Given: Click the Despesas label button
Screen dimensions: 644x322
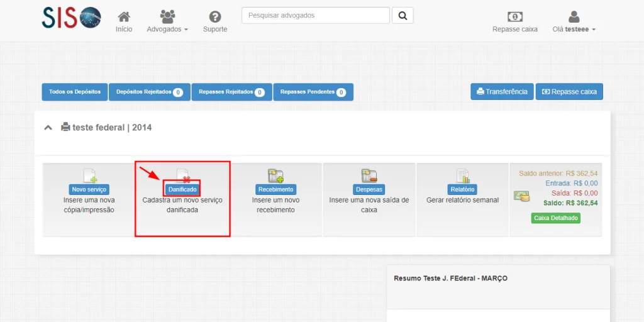Looking at the screenshot, I should point(369,190).
